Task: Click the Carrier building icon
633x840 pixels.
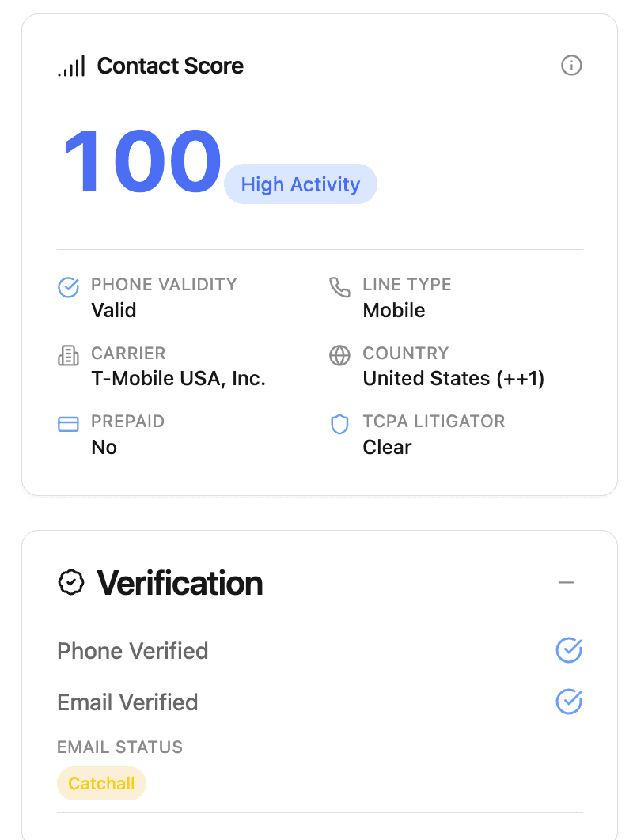Action: [69, 356]
